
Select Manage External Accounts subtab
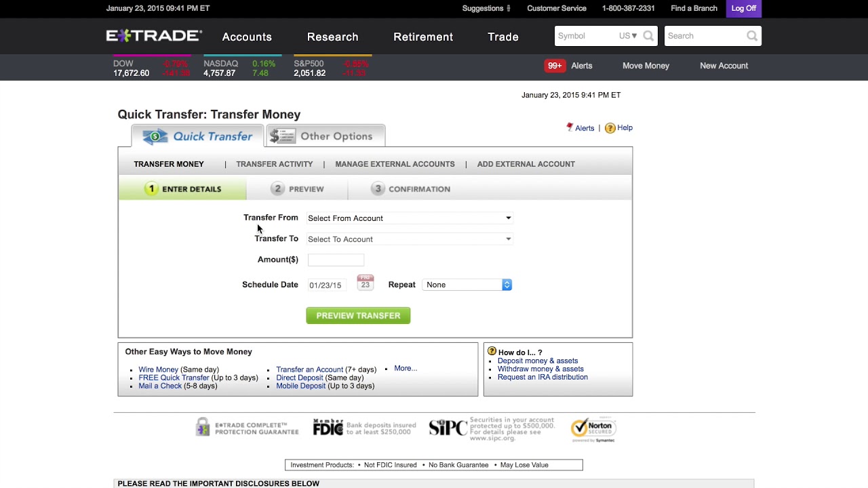tap(395, 164)
